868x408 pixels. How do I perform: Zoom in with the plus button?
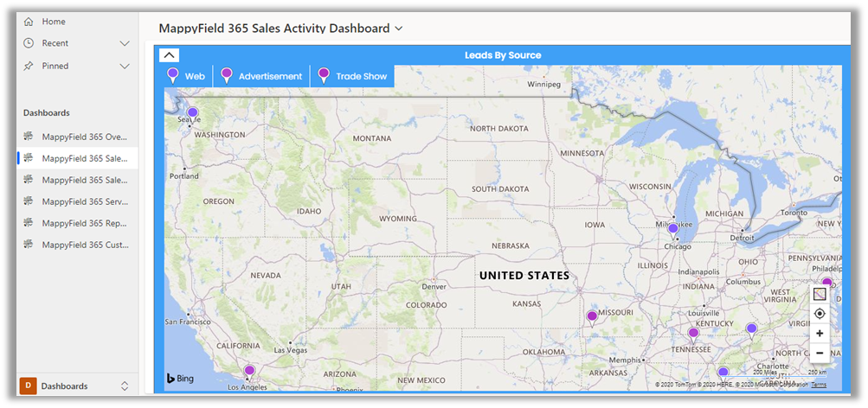click(x=820, y=334)
